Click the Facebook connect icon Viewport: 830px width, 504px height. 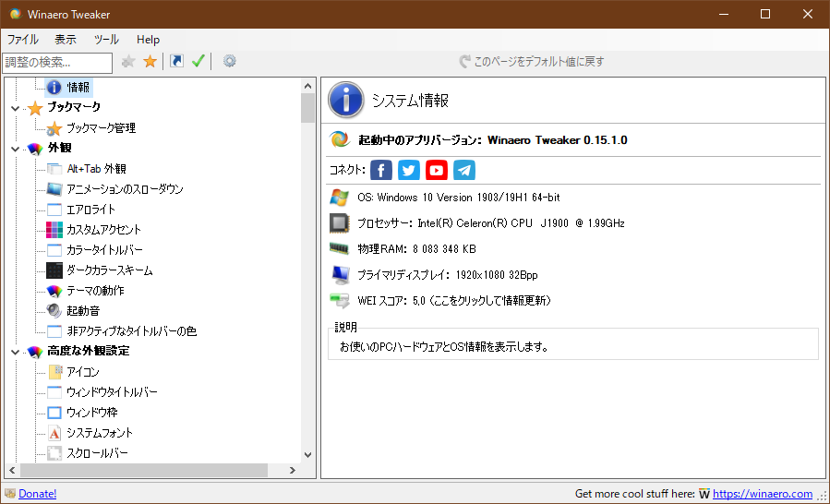pyautogui.click(x=381, y=170)
